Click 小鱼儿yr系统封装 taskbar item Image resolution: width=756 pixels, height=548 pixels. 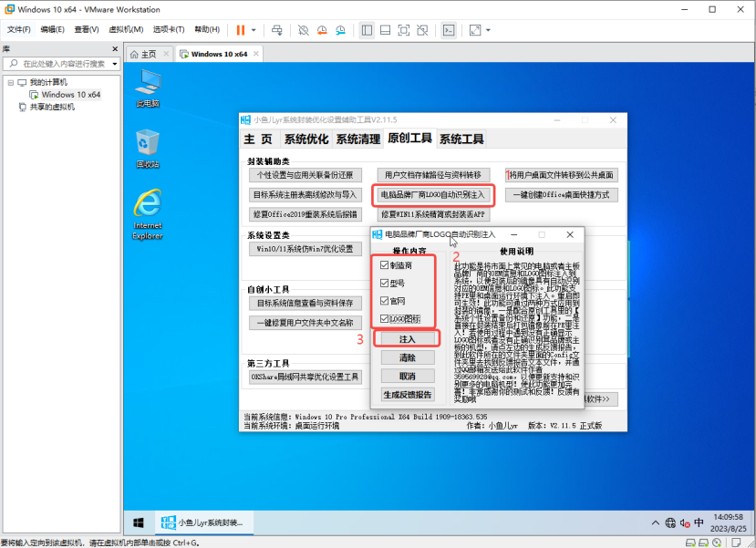(x=204, y=523)
